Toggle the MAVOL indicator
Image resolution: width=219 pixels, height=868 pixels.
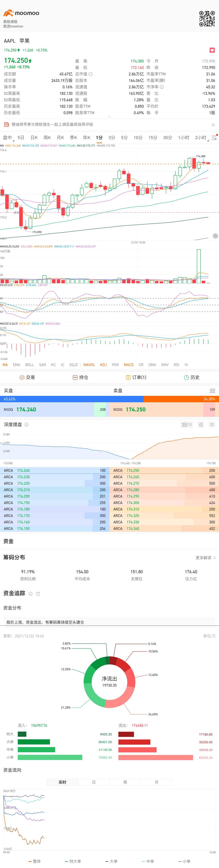89,365
